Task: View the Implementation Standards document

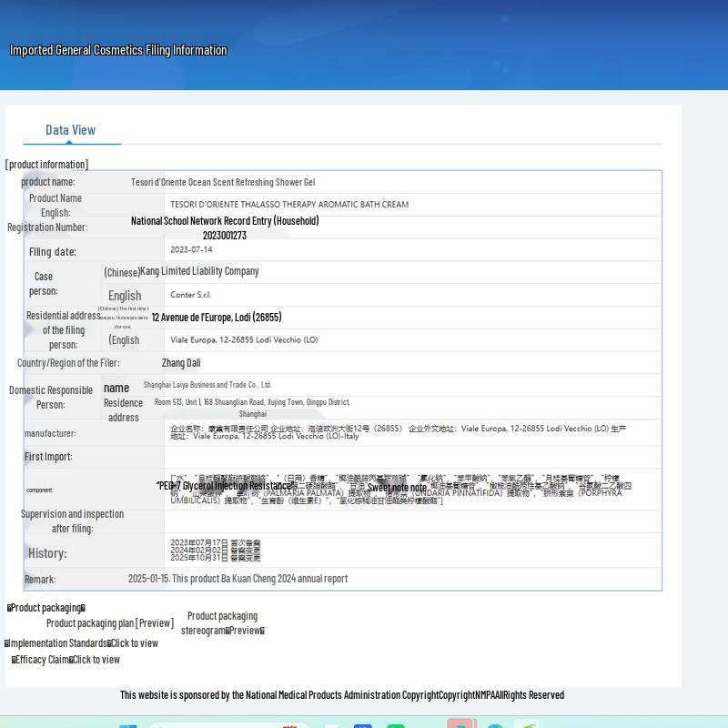Action: [x=134, y=643]
